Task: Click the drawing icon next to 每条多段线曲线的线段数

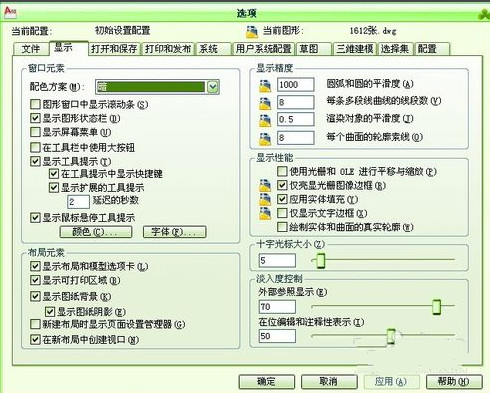Action: tap(265, 103)
